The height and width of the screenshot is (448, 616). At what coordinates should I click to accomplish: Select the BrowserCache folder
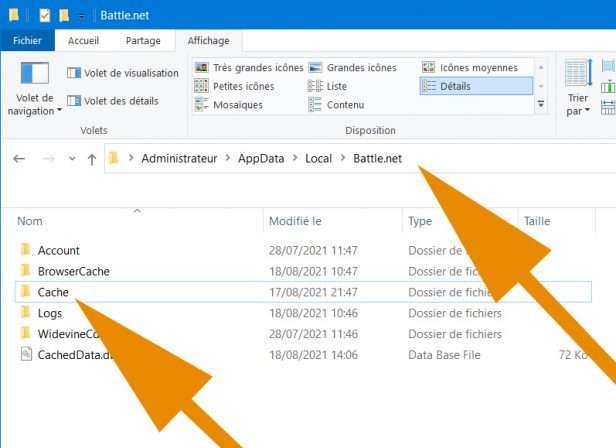pos(73,271)
